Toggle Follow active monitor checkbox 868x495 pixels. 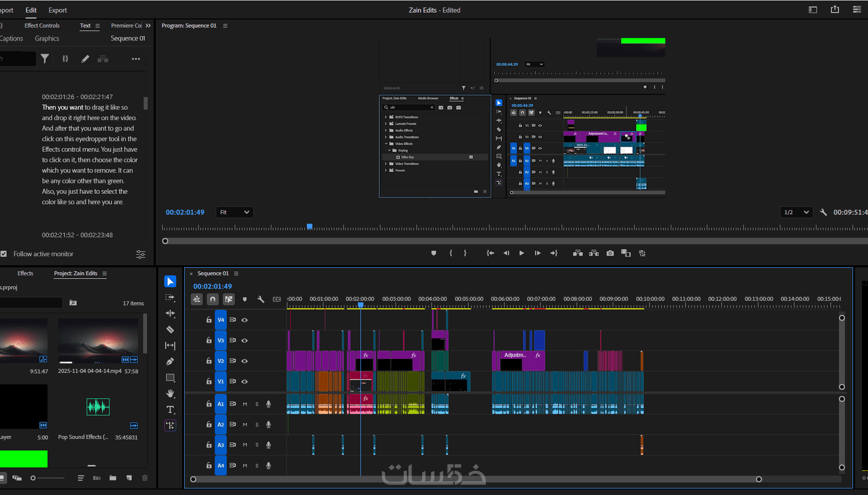(x=4, y=254)
